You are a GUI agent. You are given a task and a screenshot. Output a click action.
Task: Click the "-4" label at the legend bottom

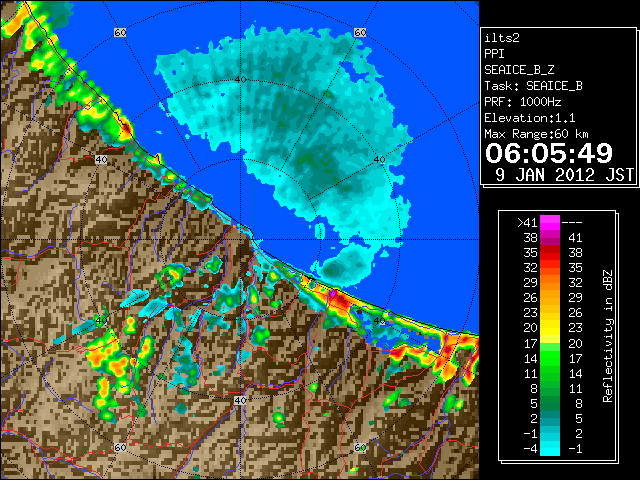tap(530, 449)
